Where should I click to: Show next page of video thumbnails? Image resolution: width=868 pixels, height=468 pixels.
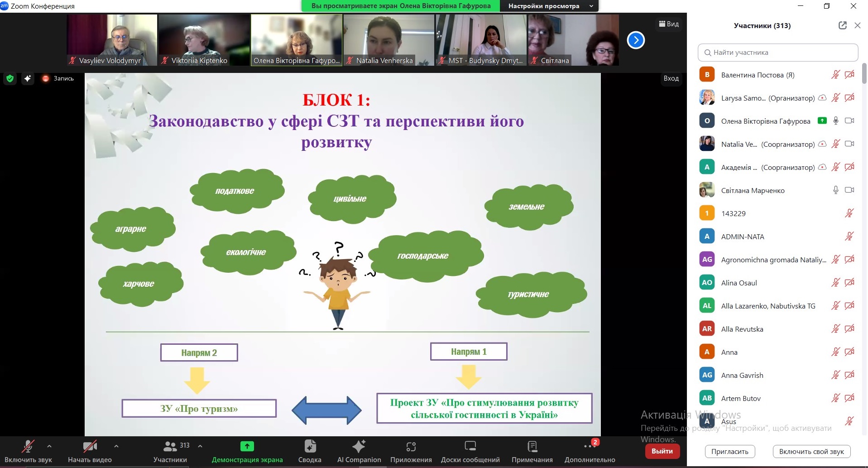636,40
